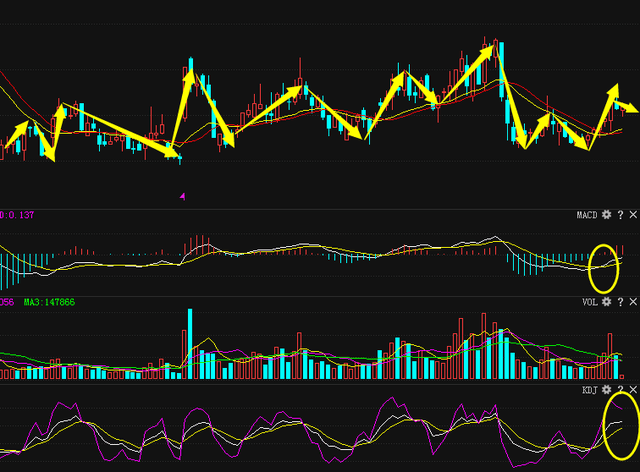640x472 pixels.
Task: Open KDJ indicator settings gear
Action: pos(606,388)
